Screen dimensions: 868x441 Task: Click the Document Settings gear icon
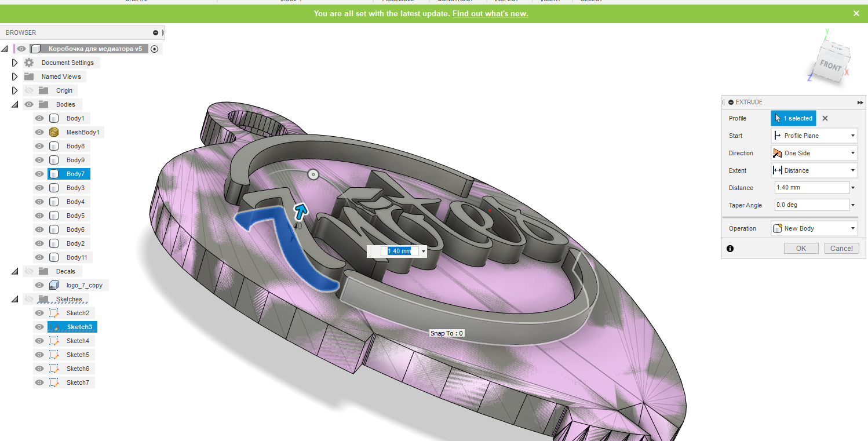click(29, 63)
